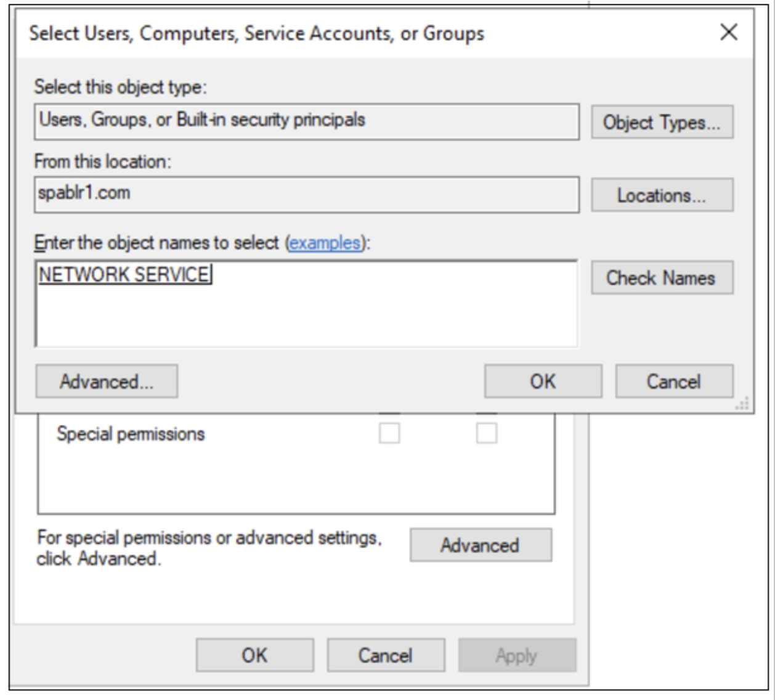Select the Special permissions row label

131,434
